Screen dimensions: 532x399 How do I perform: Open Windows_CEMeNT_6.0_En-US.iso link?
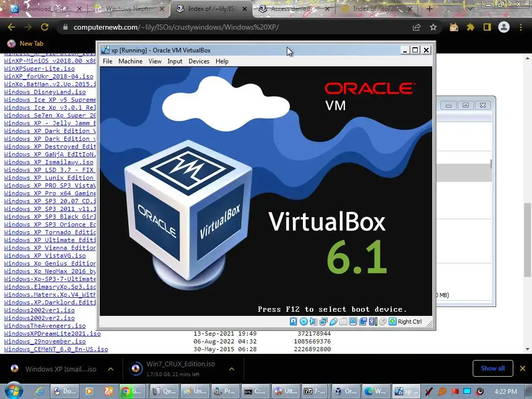click(x=56, y=350)
